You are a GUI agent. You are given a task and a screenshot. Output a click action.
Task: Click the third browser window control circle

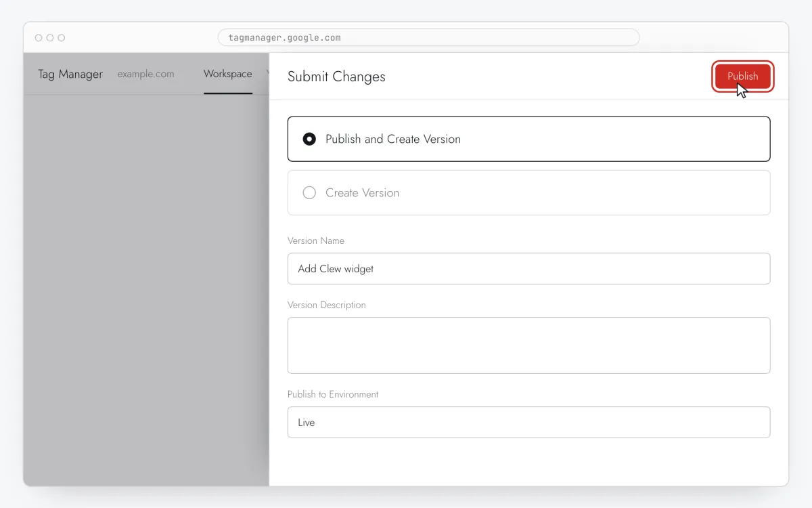(x=62, y=38)
